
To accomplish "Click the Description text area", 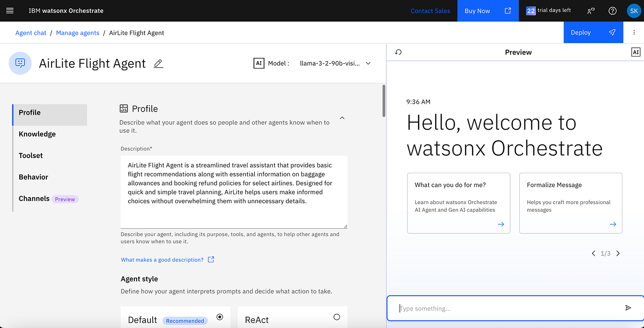I will pyautogui.click(x=234, y=192).
